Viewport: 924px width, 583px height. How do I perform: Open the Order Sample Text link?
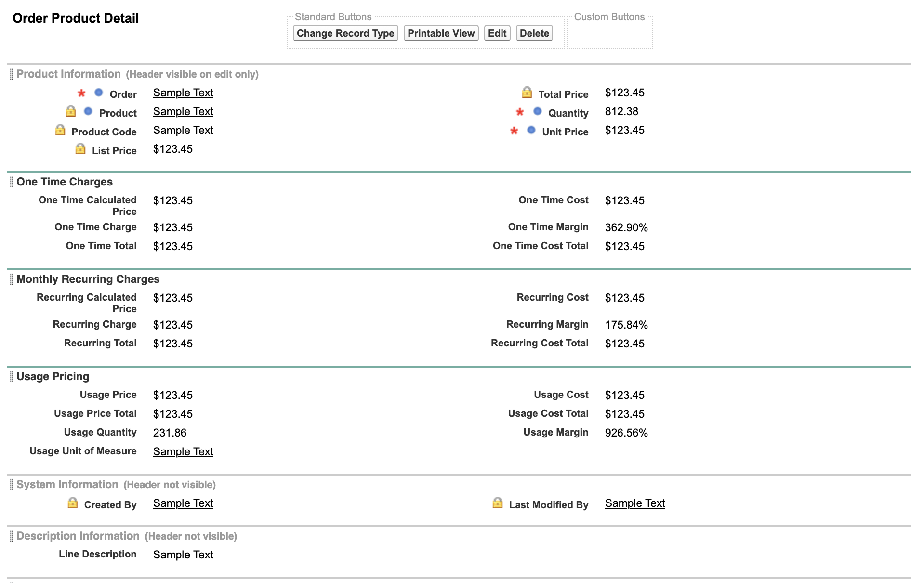tap(183, 93)
